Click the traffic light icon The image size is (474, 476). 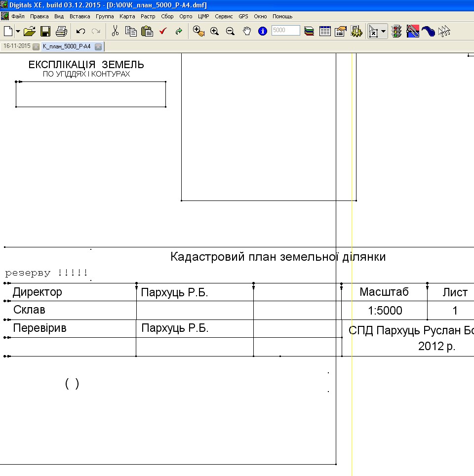click(396, 31)
